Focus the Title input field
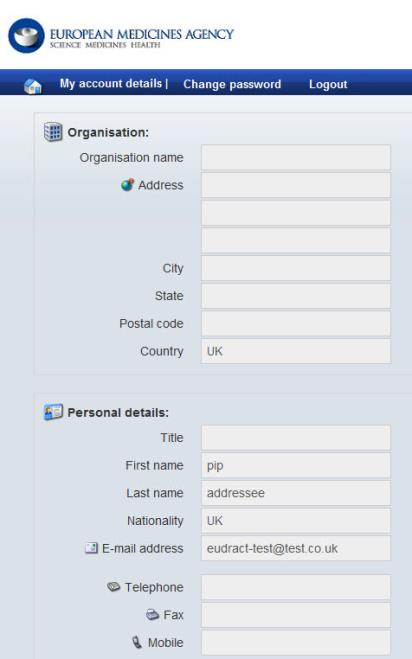 tap(296, 438)
